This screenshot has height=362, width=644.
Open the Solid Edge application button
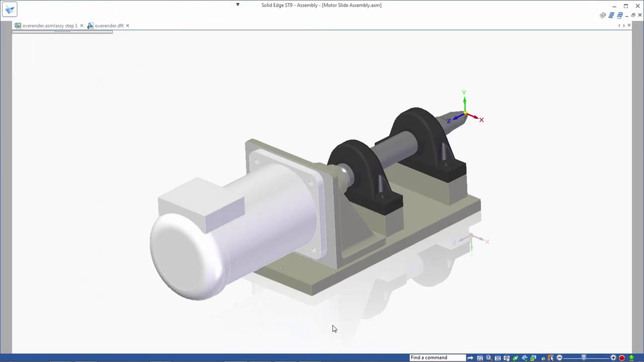(10, 10)
